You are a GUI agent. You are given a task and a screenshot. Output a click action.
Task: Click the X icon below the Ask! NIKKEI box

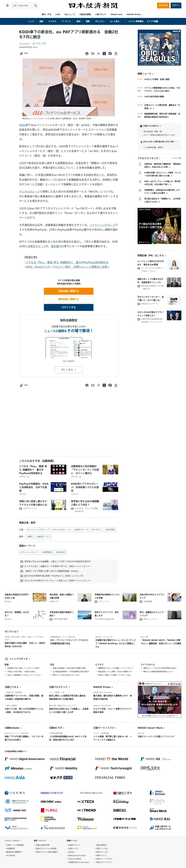(x=104, y=385)
